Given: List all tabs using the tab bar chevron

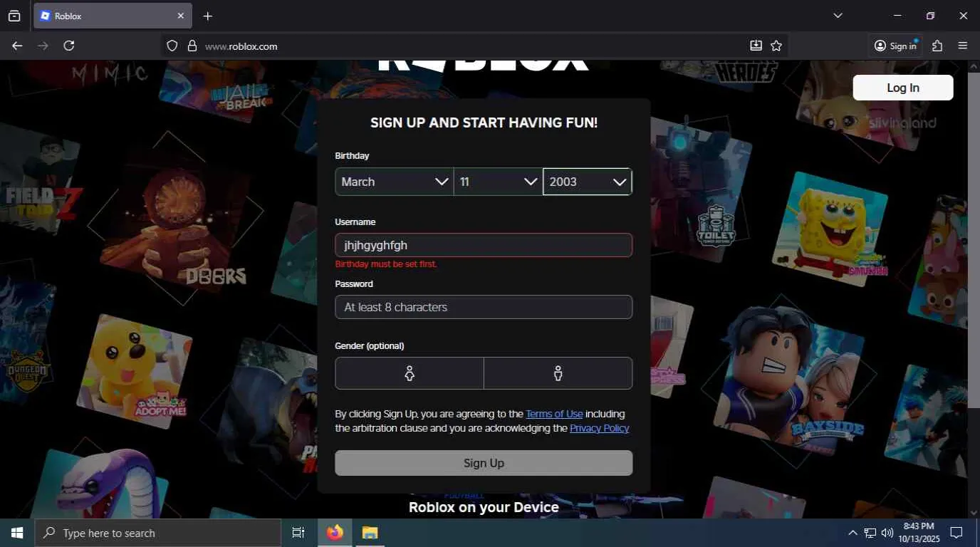Looking at the screenshot, I should pyautogui.click(x=838, y=16).
